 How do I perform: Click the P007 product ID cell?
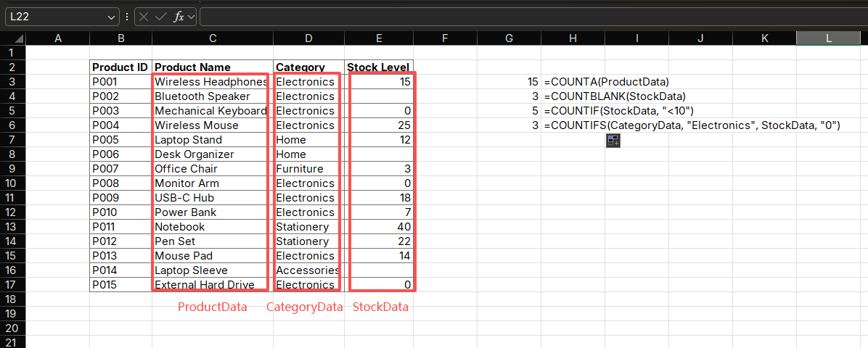click(x=120, y=169)
